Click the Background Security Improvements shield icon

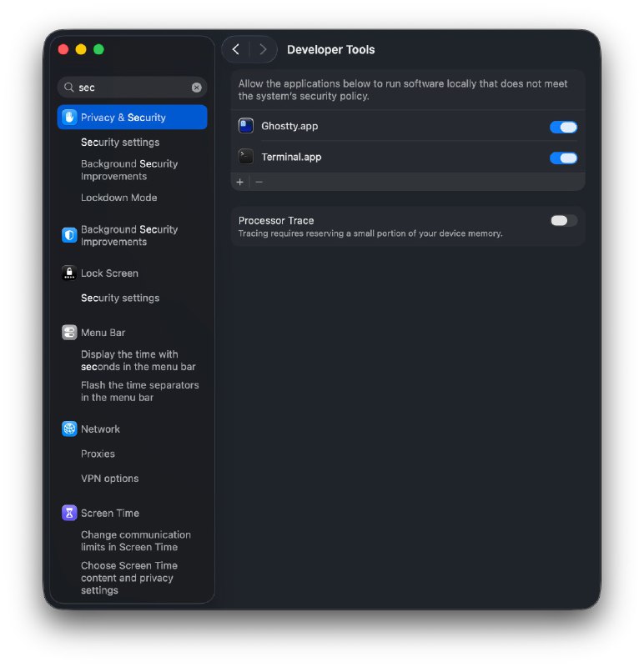point(69,235)
